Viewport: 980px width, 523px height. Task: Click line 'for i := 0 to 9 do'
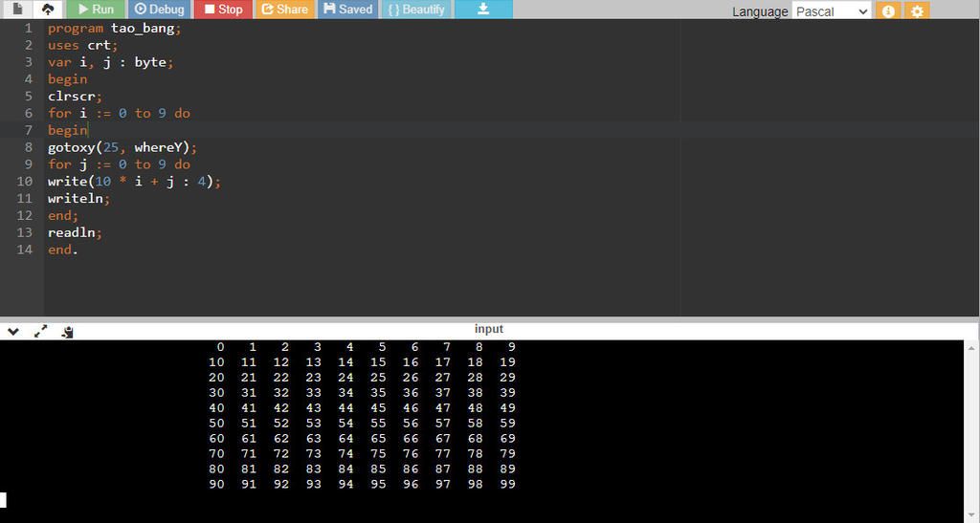pyautogui.click(x=119, y=113)
